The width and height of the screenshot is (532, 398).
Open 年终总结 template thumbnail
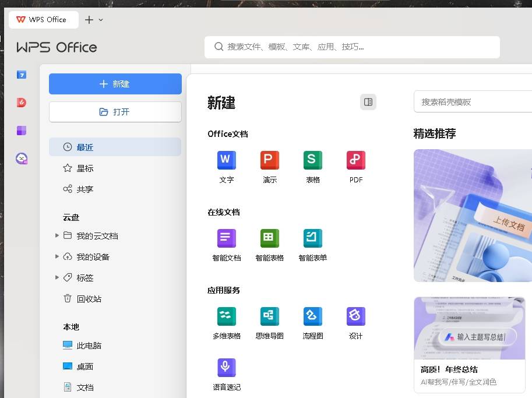pos(470,328)
